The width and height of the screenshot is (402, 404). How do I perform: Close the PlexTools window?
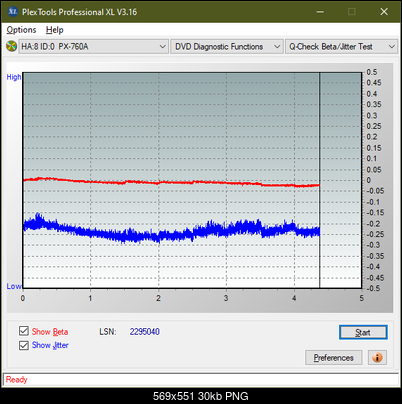pyautogui.click(x=384, y=12)
